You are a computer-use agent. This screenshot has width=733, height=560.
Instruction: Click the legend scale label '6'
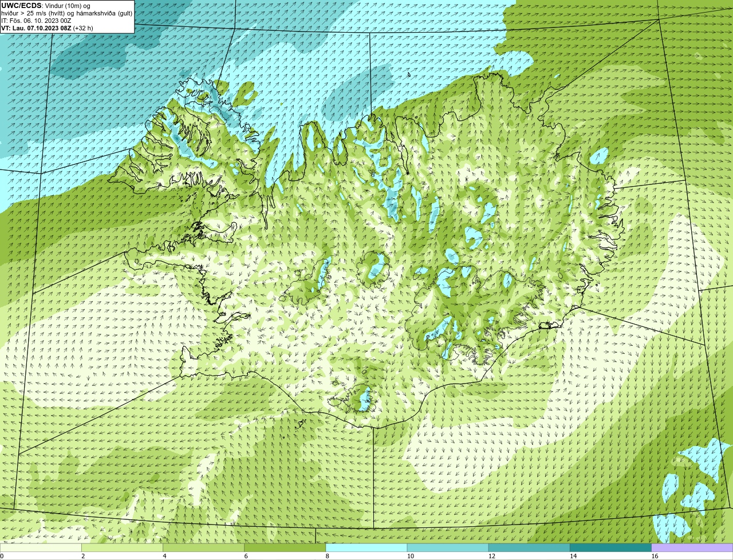246,556
